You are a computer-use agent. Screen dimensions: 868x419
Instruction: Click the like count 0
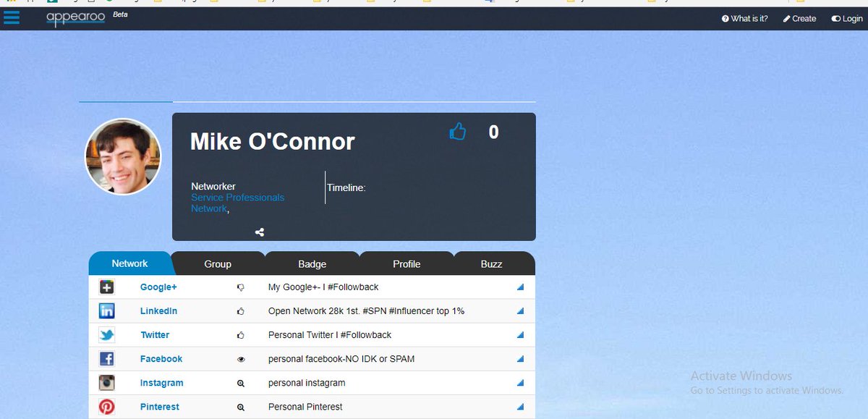click(493, 132)
